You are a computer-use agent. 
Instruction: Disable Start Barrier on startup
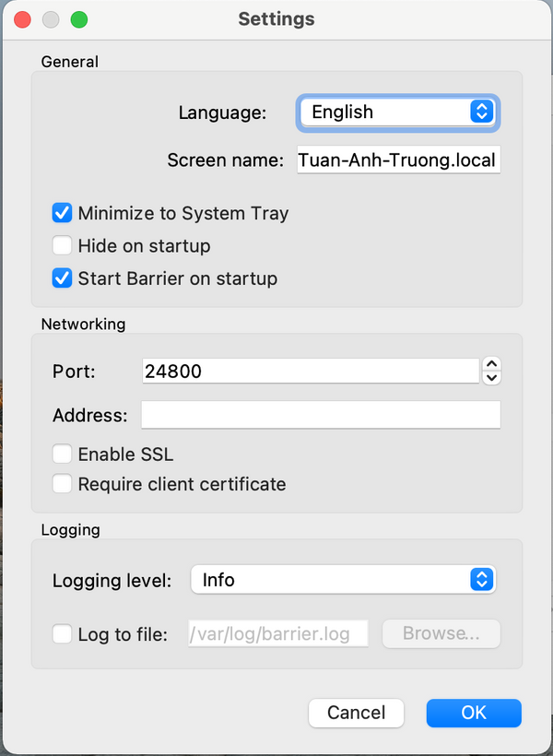pos(63,278)
